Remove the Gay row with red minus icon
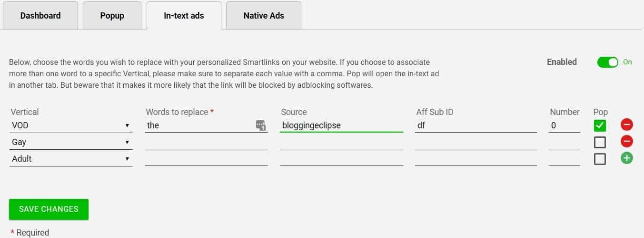Viewport: 644px width, 238px height. pos(626,142)
